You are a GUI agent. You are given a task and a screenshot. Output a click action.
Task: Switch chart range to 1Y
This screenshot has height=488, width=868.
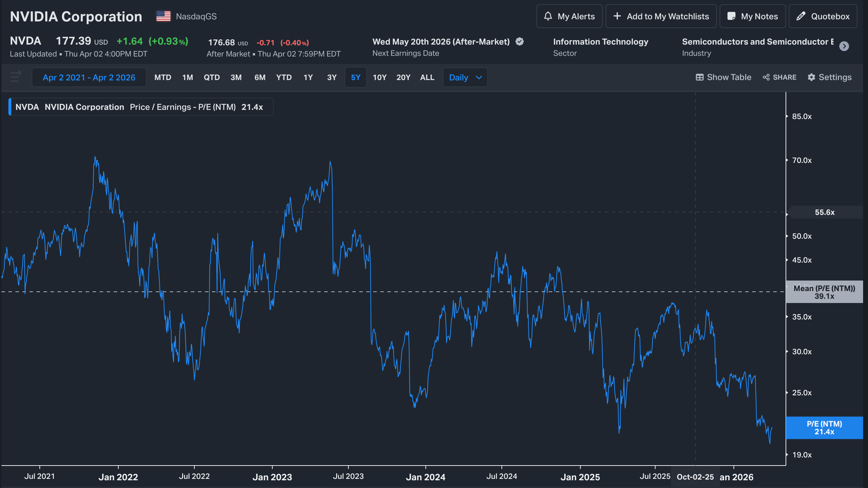pos(308,77)
